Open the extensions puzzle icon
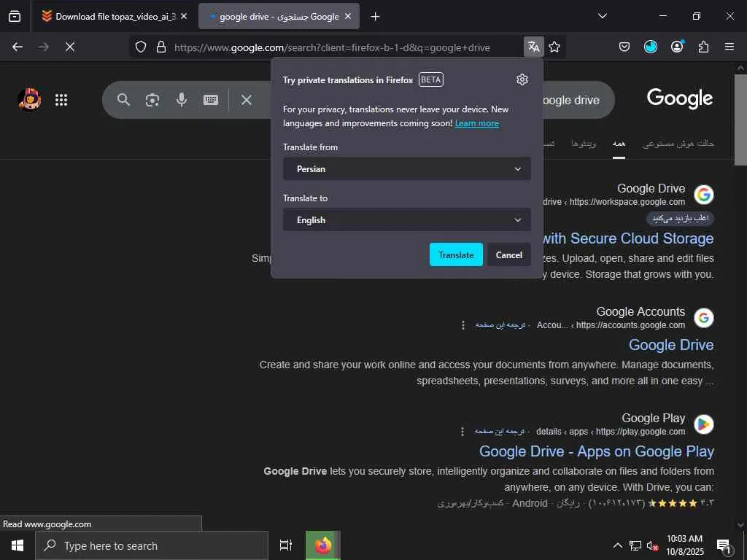Viewport: 747px width, 560px height. click(703, 47)
